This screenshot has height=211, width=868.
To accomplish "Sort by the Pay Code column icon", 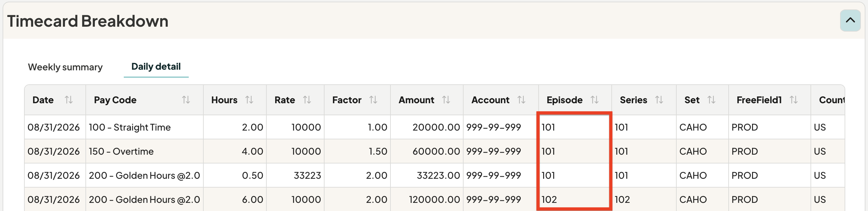I will [x=186, y=100].
